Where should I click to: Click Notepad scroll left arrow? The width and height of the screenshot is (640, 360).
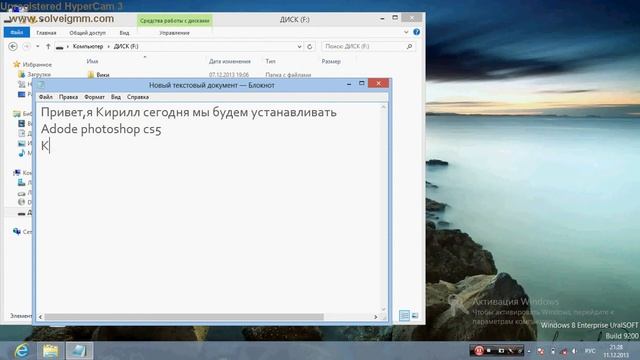coord(40,317)
